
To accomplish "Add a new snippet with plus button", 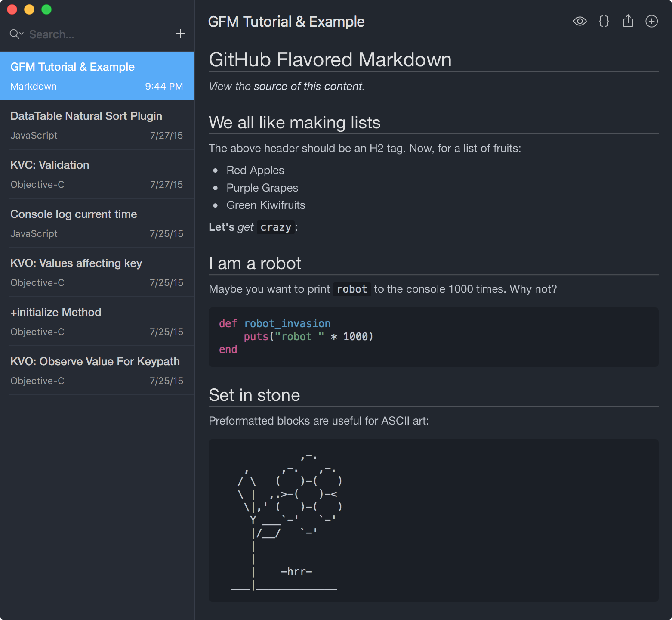I will (x=180, y=34).
